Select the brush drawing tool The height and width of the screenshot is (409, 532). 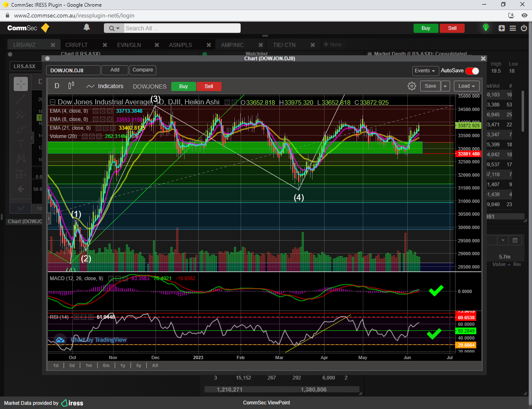21,129
